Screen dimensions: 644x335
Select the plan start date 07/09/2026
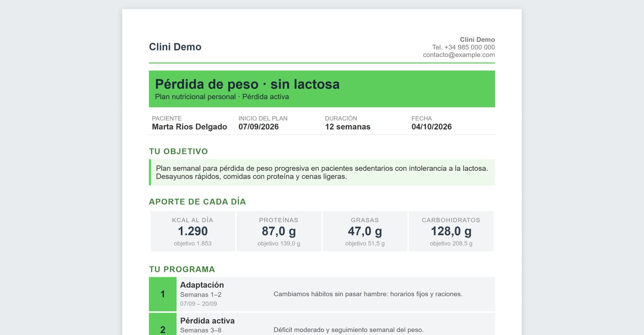258,127
